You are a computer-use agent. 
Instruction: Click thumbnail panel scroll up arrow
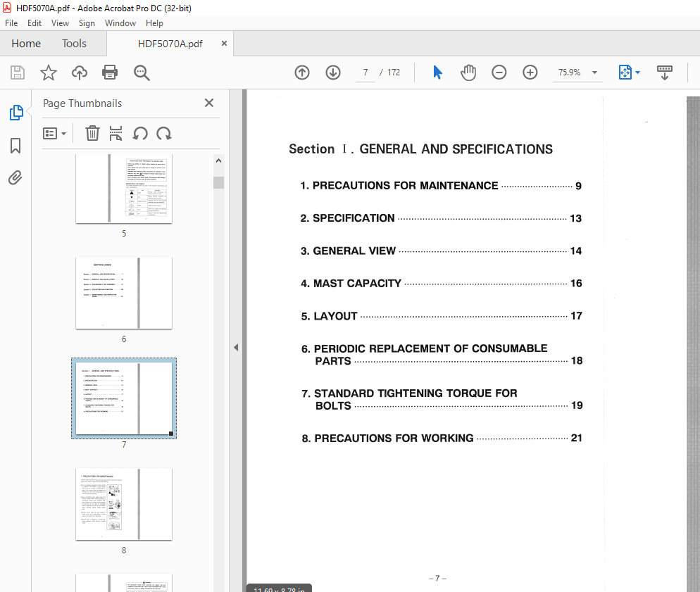(x=219, y=161)
